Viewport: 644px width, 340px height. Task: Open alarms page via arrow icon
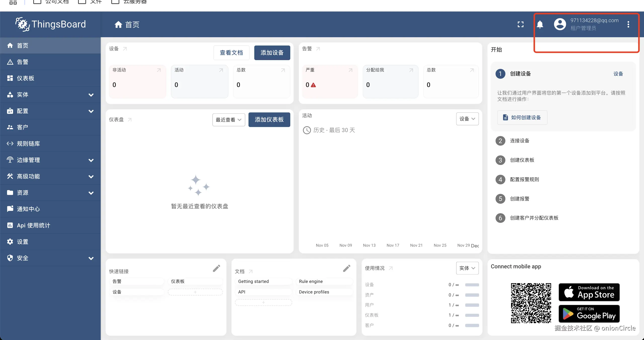318,49
